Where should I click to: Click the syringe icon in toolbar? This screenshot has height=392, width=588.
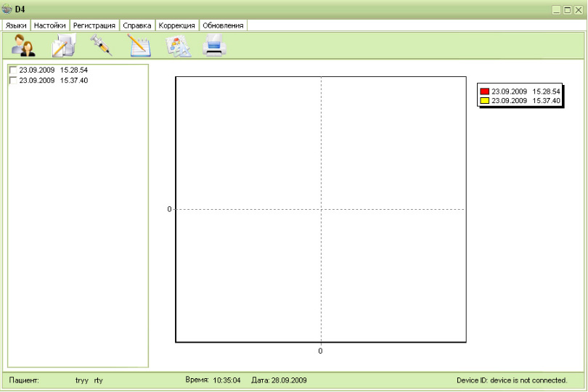click(100, 46)
